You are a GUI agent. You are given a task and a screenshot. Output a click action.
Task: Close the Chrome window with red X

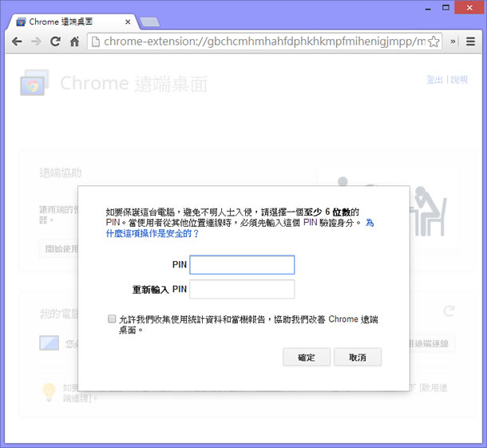tap(469, 7)
